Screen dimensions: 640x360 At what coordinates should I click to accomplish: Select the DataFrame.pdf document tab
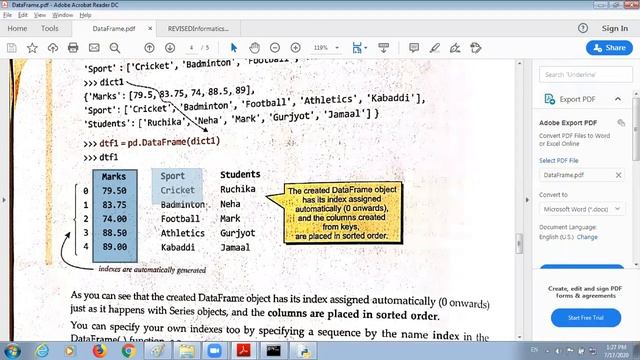[x=113, y=29]
